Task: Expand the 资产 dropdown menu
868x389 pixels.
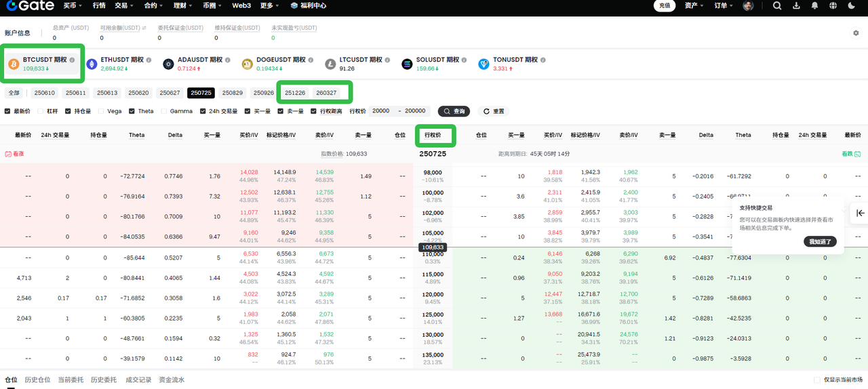Action: pos(693,5)
